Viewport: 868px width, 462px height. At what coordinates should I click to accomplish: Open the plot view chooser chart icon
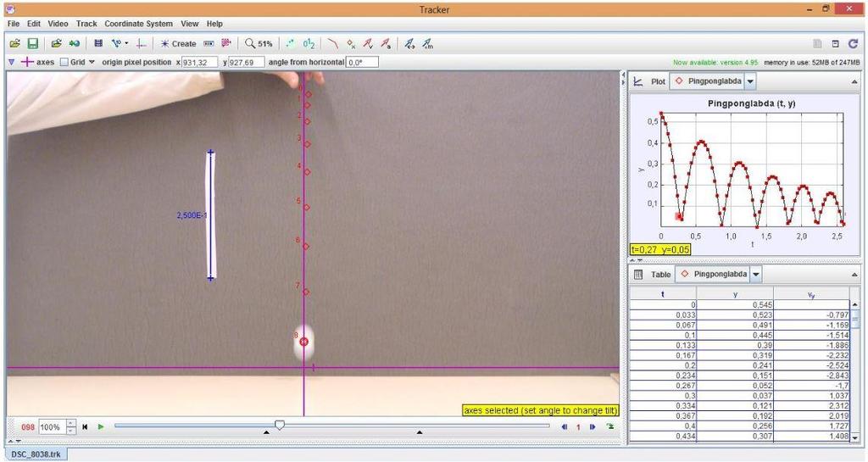pyautogui.click(x=638, y=81)
